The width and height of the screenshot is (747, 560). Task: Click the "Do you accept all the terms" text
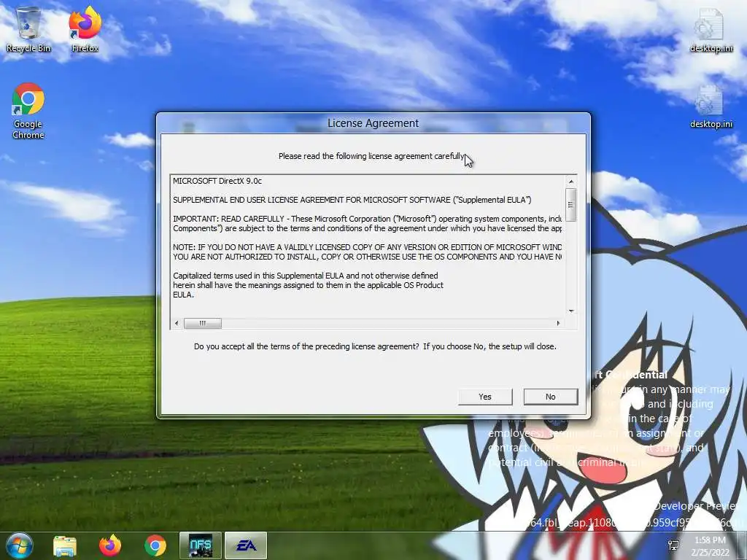[375, 346]
